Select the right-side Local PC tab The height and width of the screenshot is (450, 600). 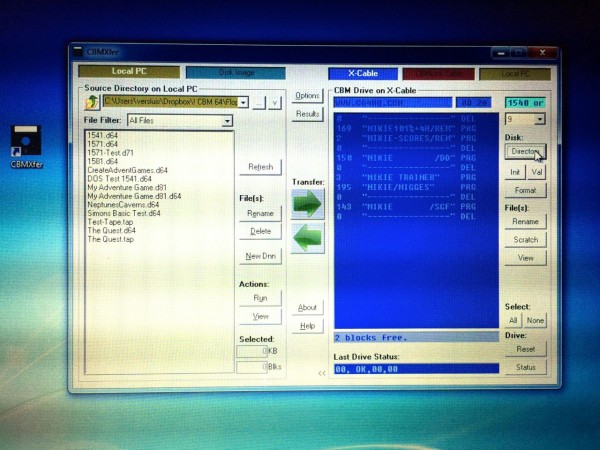[515, 73]
